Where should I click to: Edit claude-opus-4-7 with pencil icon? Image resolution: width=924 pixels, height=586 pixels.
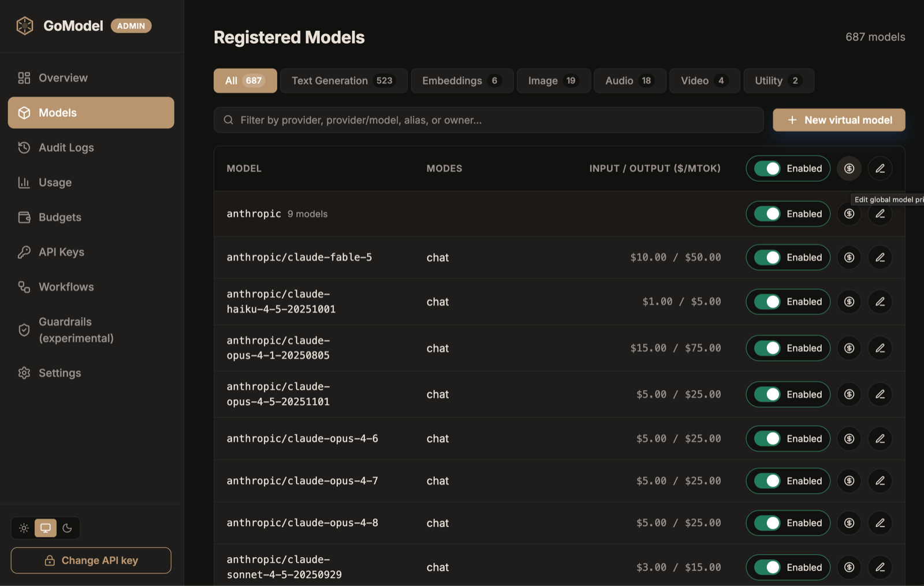(880, 481)
